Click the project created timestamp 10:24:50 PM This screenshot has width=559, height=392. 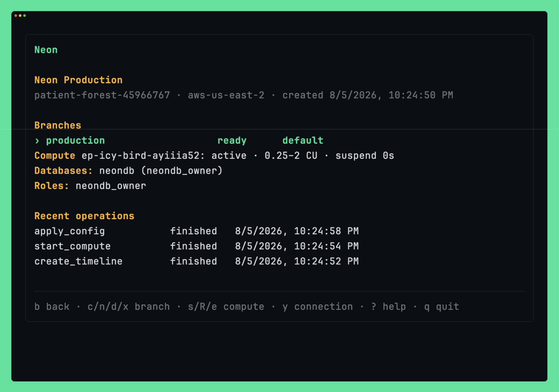click(367, 95)
